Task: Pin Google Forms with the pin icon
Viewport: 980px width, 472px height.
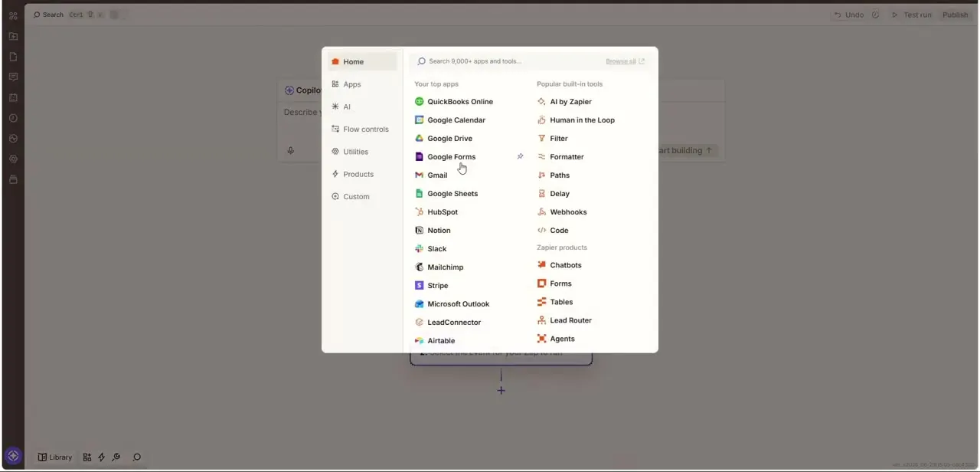Action: pos(520,156)
